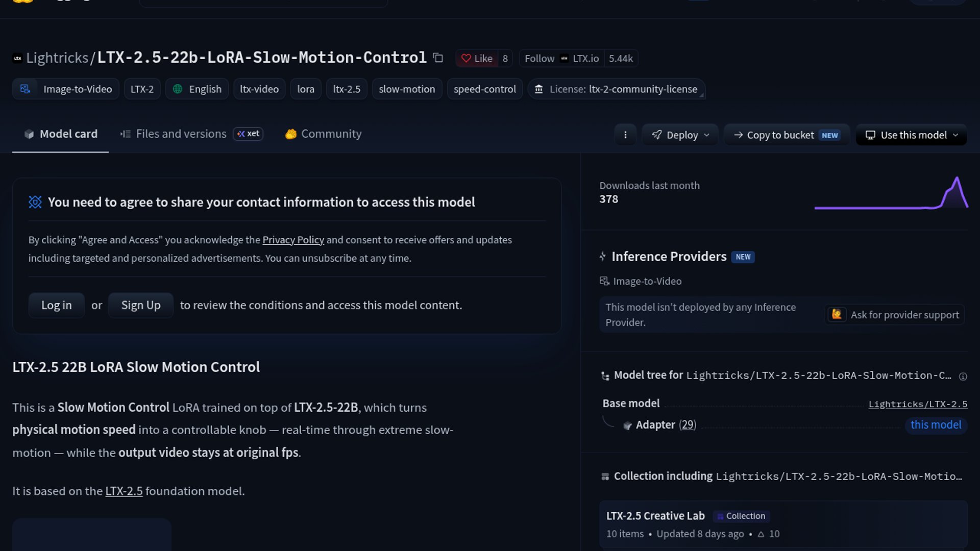Open the Image-to-Video task tag
Viewport: 980px width, 551px height.
tap(66, 89)
